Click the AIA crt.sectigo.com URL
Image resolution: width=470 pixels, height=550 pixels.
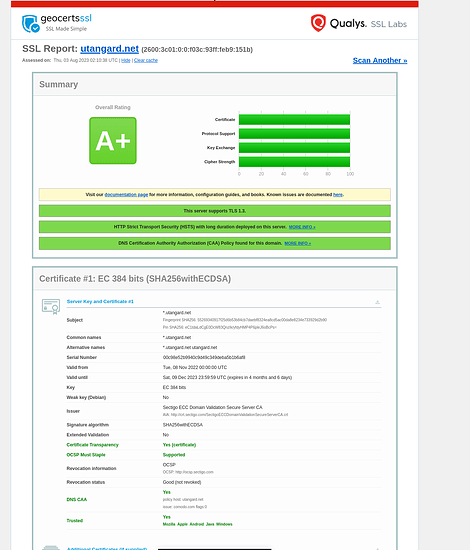[x=229, y=415]
